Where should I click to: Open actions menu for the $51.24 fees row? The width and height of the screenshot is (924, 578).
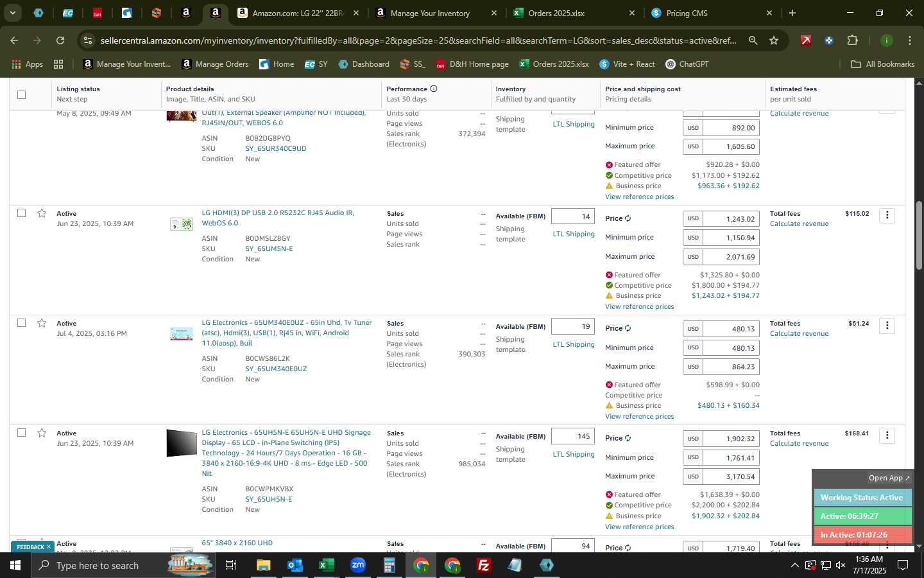click(887, 326)
